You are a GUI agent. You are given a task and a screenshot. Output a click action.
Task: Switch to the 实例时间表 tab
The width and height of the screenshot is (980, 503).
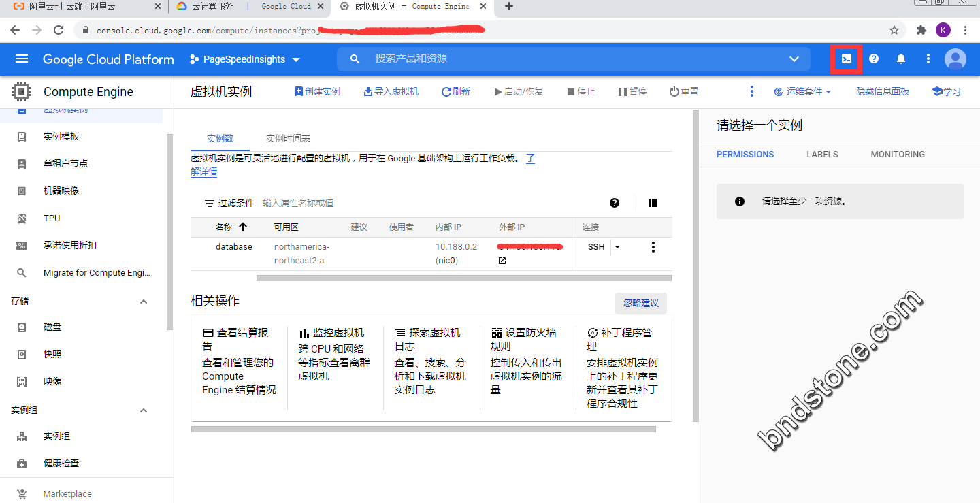tap(288, 138)
